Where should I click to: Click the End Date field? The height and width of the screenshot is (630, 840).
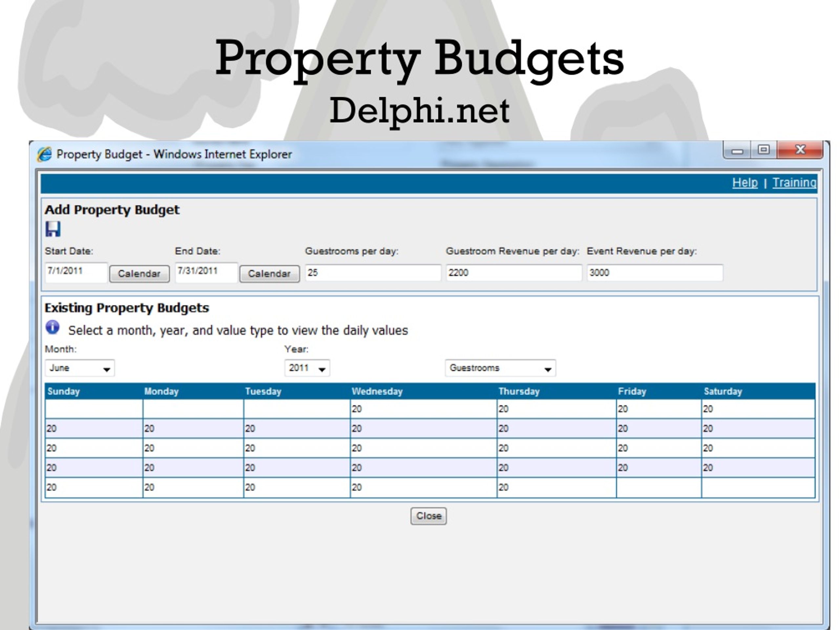[x=207, y=272]
